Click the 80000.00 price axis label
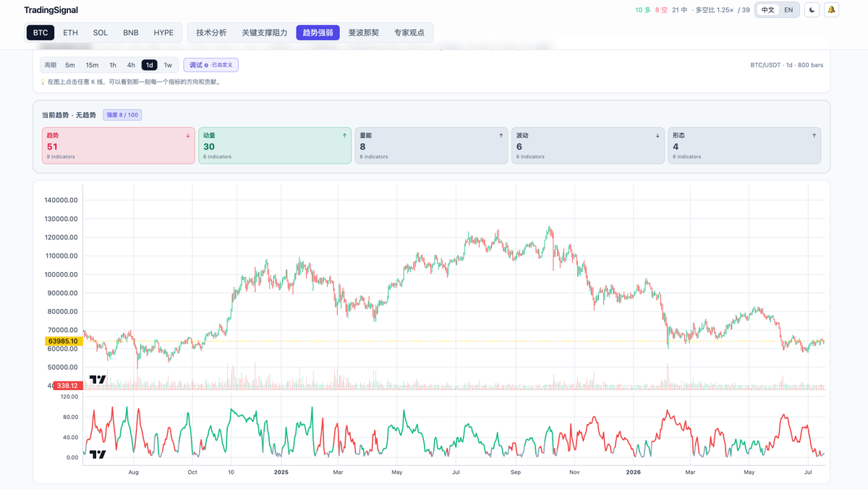Screen dimensions: 868x489 pyautogui.click(x=63, y=312)
